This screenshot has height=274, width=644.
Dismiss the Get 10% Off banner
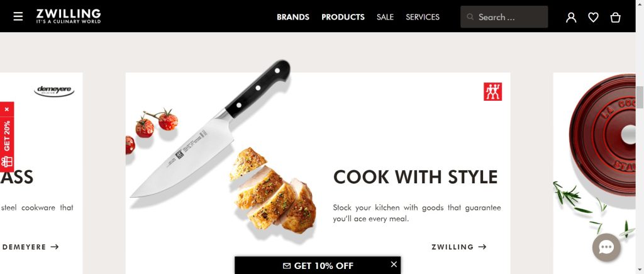tap(394, 264)
